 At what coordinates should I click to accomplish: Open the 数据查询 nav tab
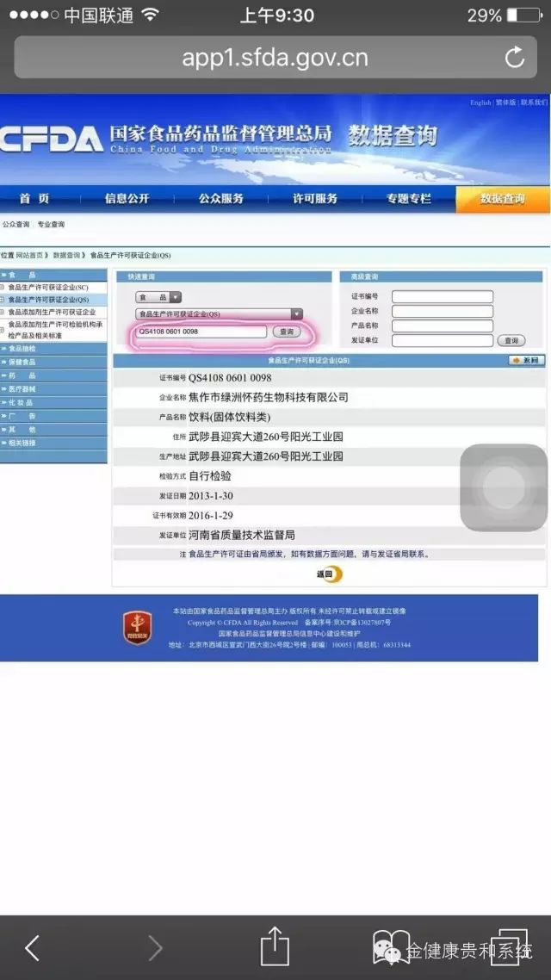[x=503, y=199]
